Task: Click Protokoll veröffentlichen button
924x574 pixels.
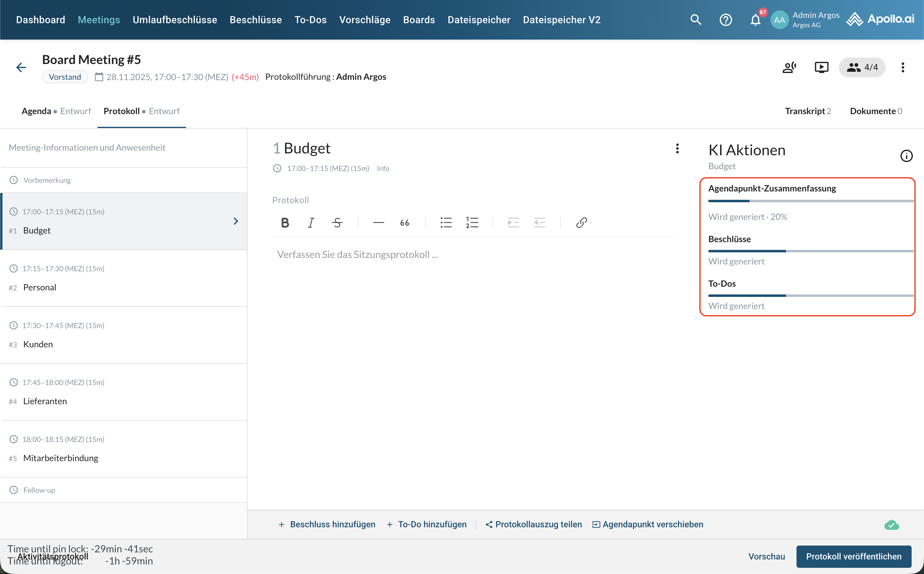Action: click(x=853, y=556)
